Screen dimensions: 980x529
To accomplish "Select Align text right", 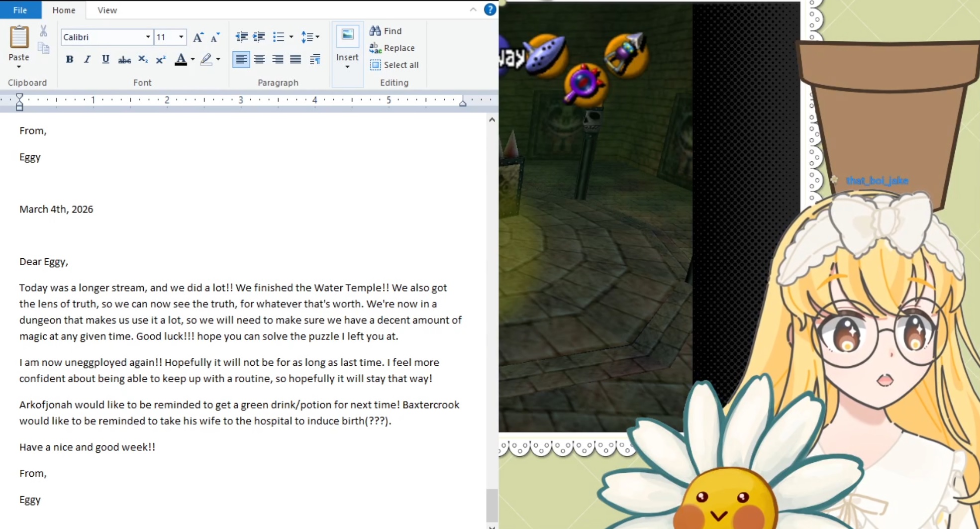I will point(278,60).
